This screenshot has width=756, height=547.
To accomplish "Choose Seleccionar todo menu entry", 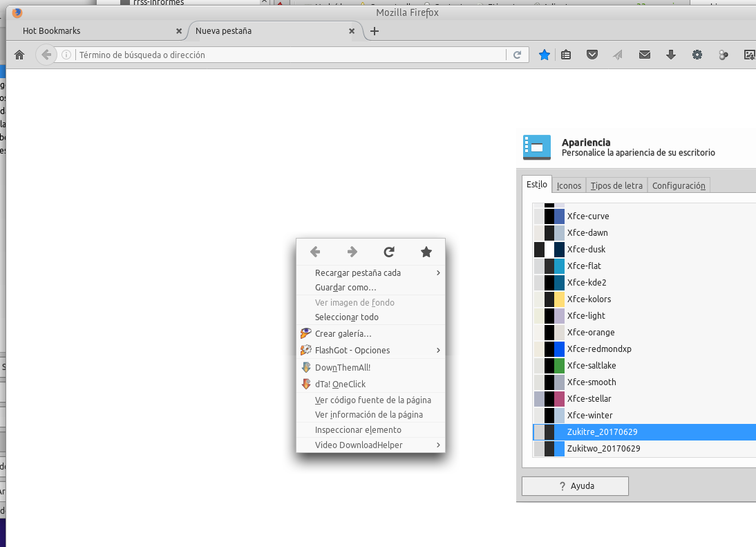I will pos(371,317).
